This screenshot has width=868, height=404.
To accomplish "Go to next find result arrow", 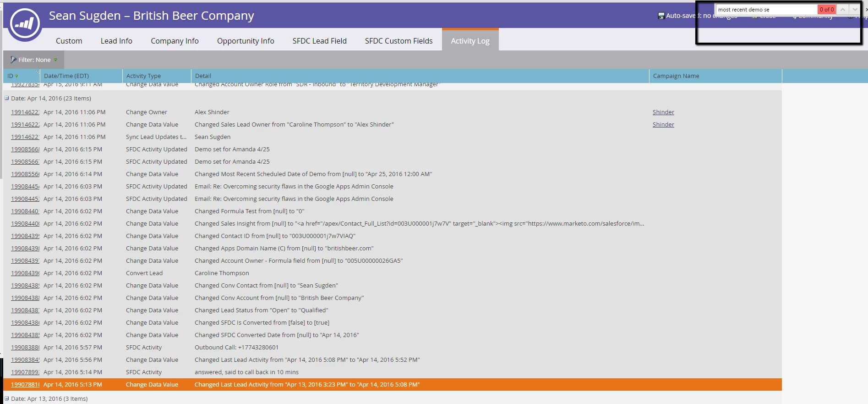I will (x=855, y=9).
